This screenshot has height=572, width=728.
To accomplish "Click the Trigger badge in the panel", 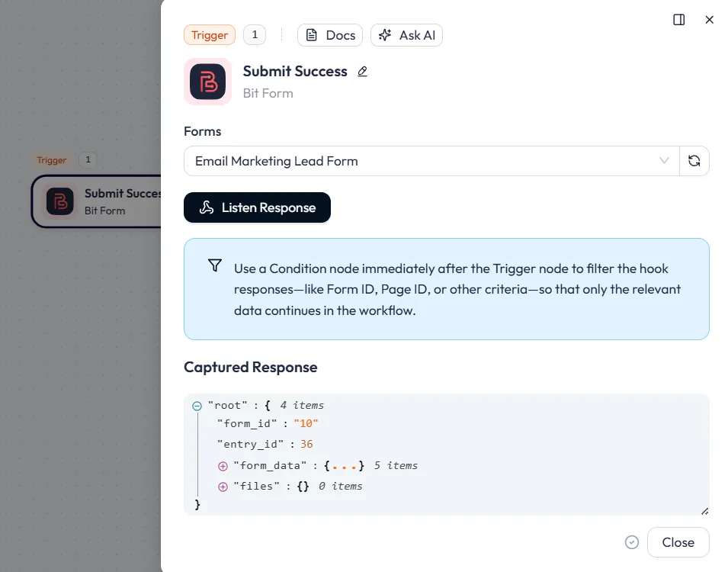I will pyautogui.click(x=210, y=35).
